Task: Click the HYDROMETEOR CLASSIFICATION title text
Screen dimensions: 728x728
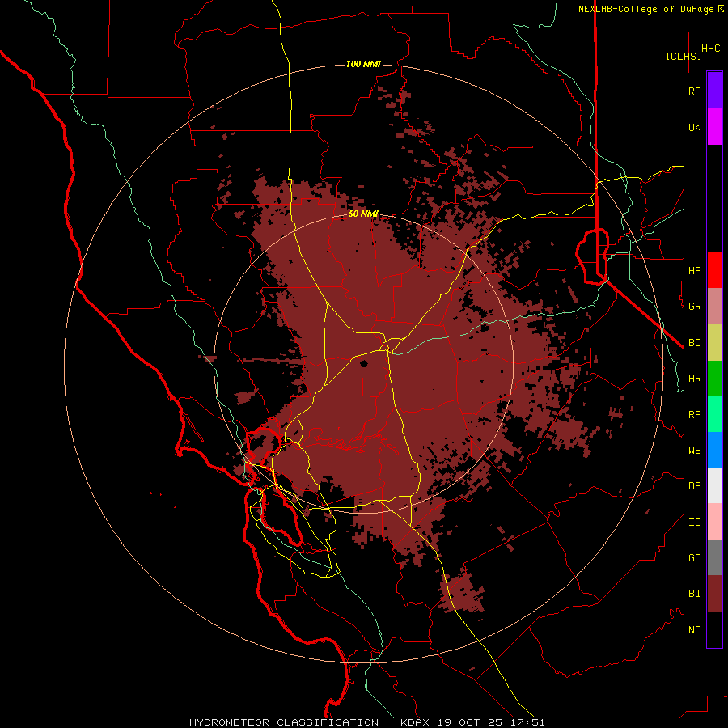Action: (284, 722)
